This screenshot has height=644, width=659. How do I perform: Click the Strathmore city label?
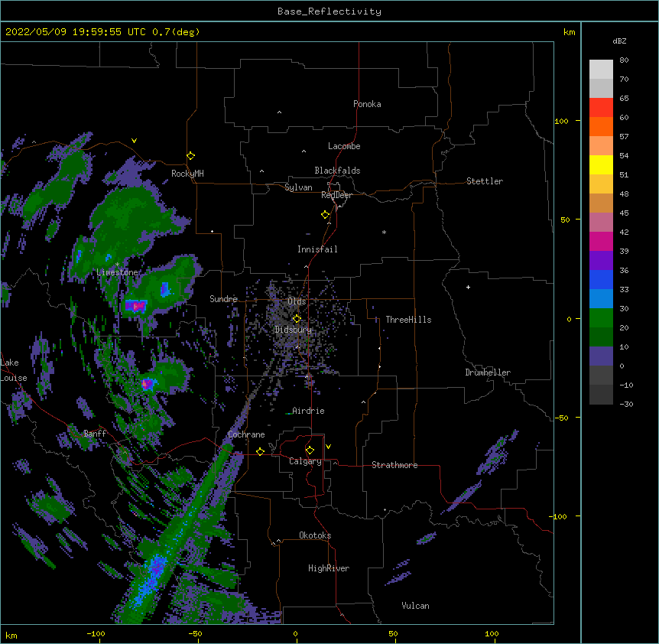coord(394,465)
